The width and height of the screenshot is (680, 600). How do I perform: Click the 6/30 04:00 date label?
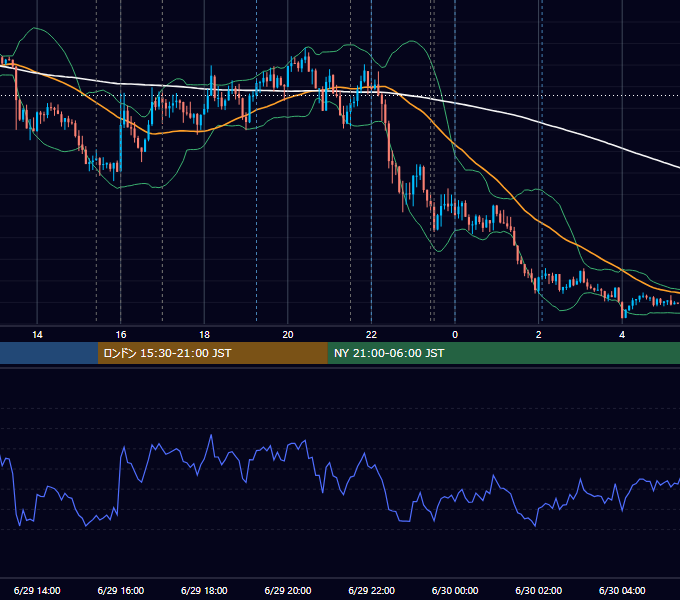point(622,590)
